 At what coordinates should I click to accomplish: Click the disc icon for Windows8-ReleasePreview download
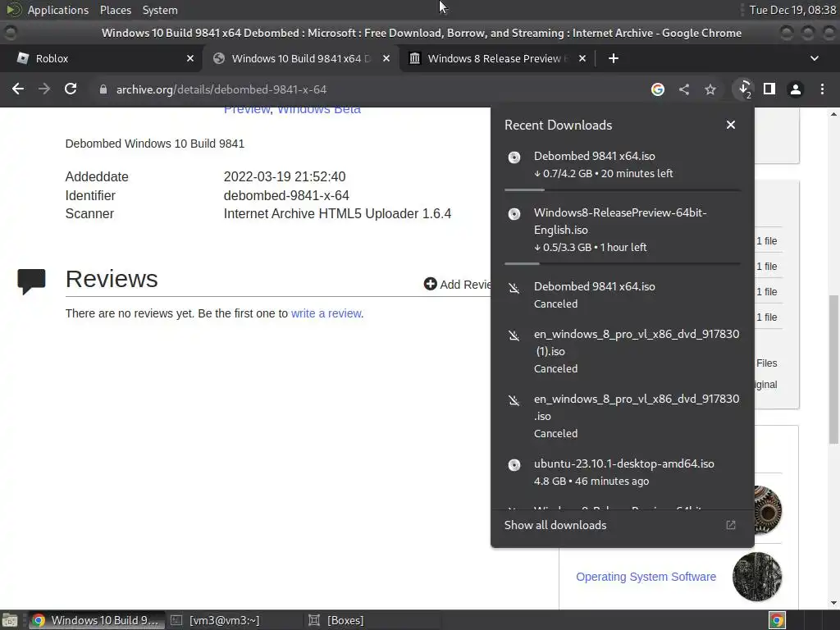point(514,214)
